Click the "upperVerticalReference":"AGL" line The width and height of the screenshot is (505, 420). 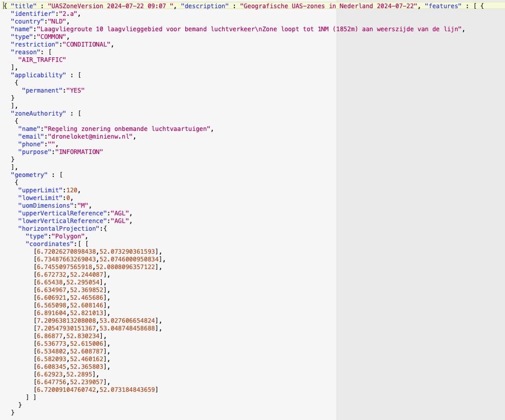(x=75, y=213)
